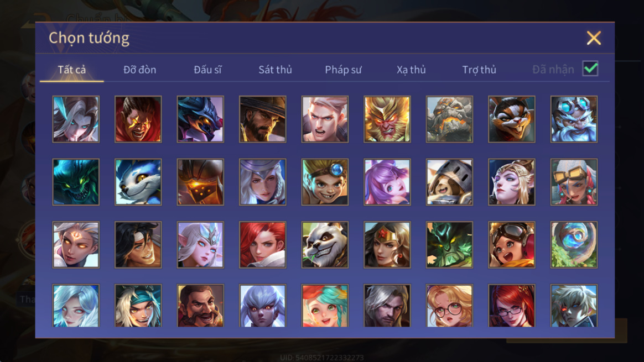Select the red-haired woman with glasses
Screen dimensions: 644x362
(x=511, y=306)
